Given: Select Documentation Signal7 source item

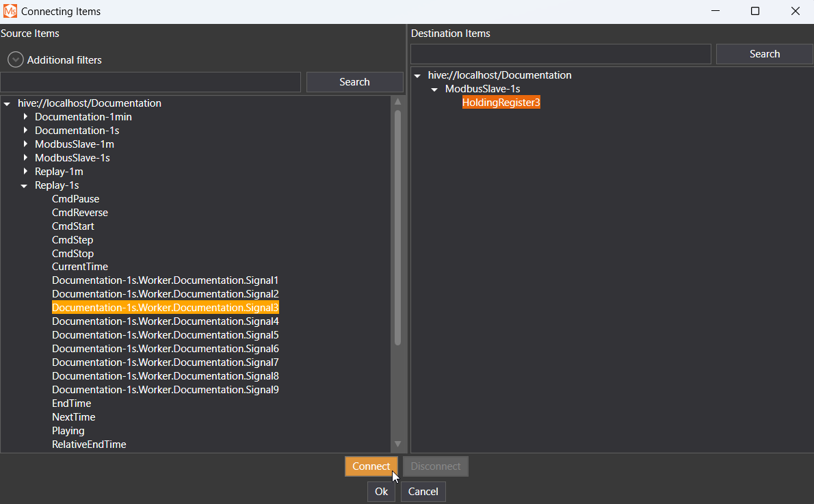Looking at the screenshot, I should [x=165, y=362].
